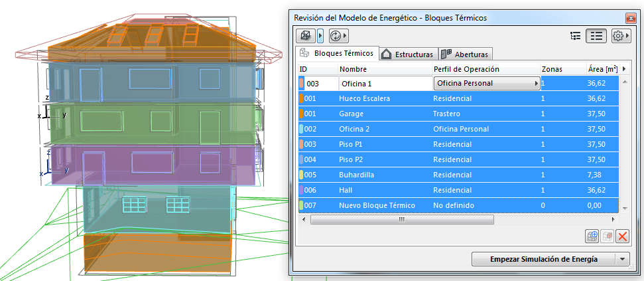This screenshot has width=644, height=281.
Task: Switch to flat list view icon
Action: (x=596, y=36)
